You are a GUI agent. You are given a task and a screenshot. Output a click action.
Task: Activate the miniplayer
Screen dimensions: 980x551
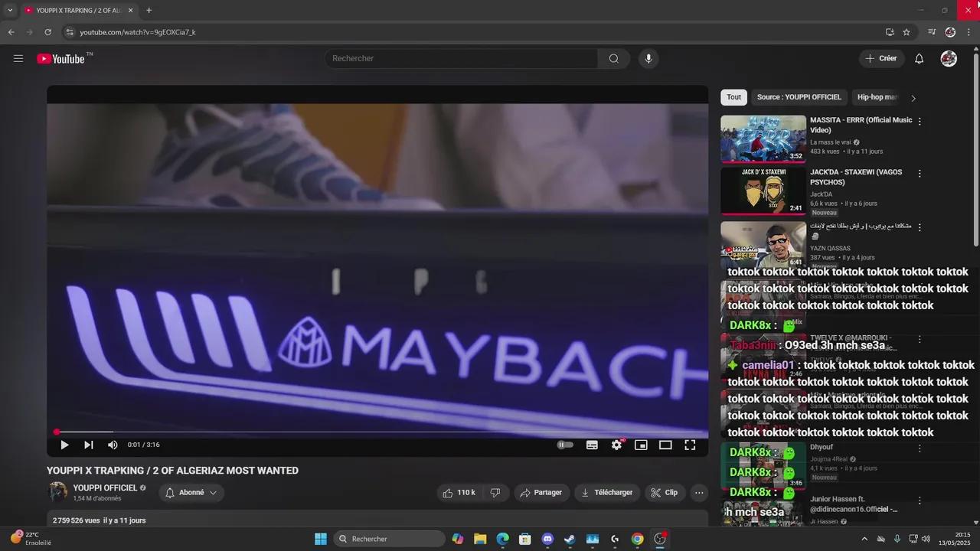coord(641,445)
